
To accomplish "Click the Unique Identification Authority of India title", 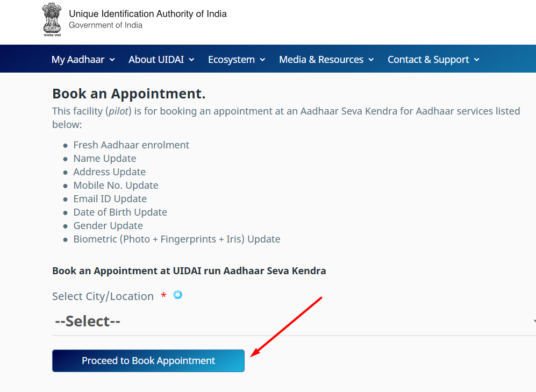I will [x=148, y=14].
